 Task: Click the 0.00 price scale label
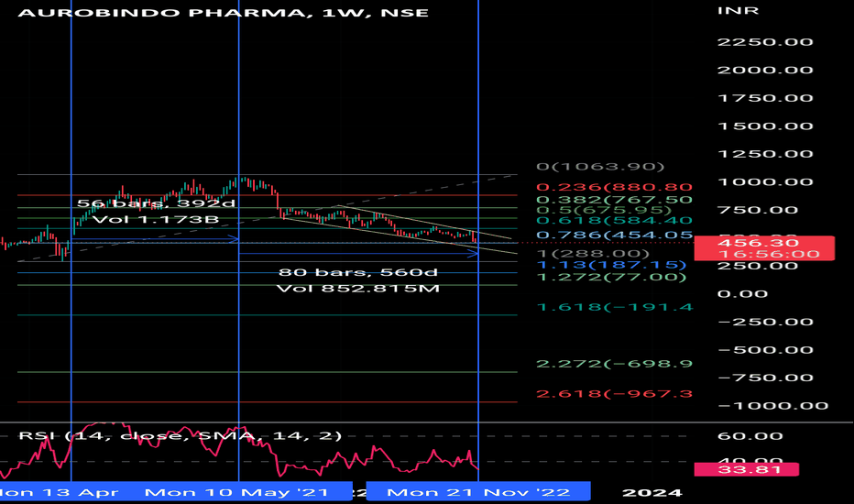743,294
